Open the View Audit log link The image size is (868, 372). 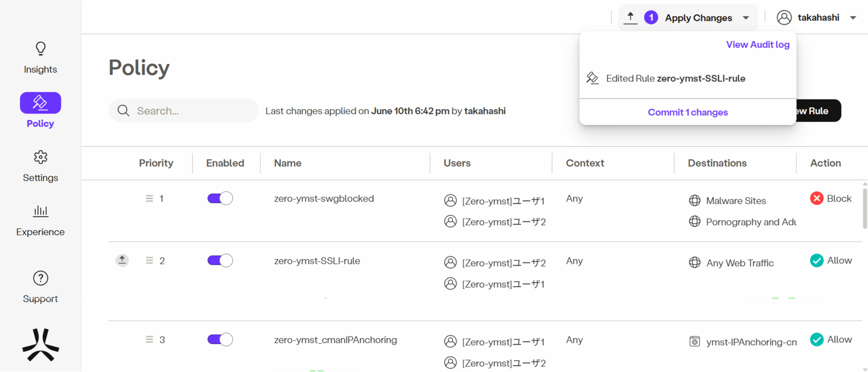pyautogui.click(x=757, y=45)
